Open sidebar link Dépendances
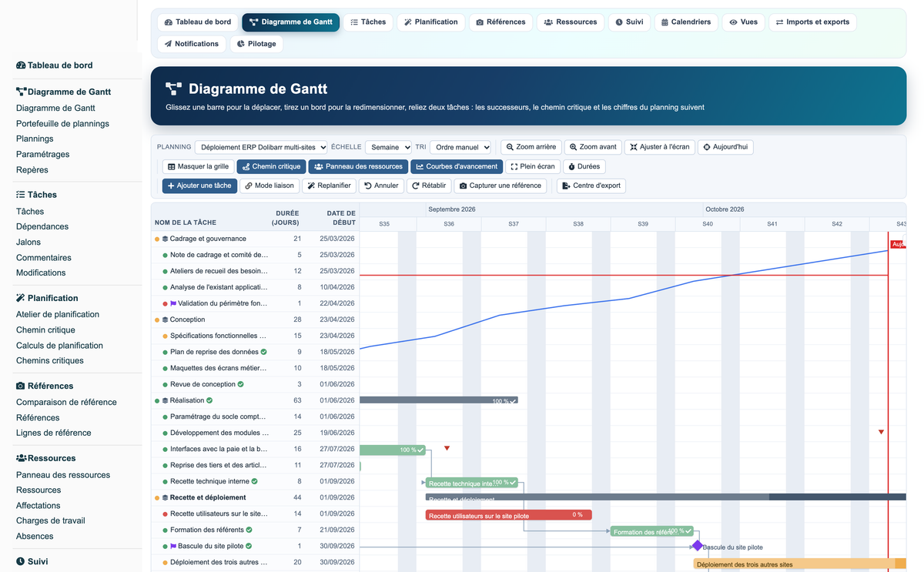This screenshot has height=572, width=924. [42, 226]
